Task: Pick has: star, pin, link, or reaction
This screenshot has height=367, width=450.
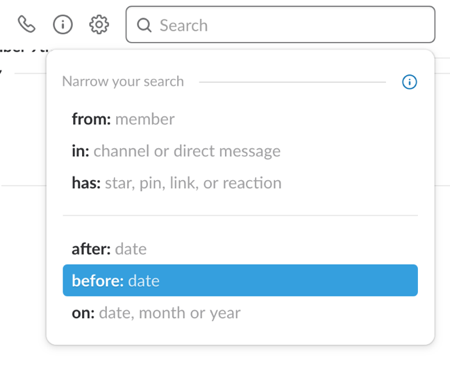Action: (240, 183)
